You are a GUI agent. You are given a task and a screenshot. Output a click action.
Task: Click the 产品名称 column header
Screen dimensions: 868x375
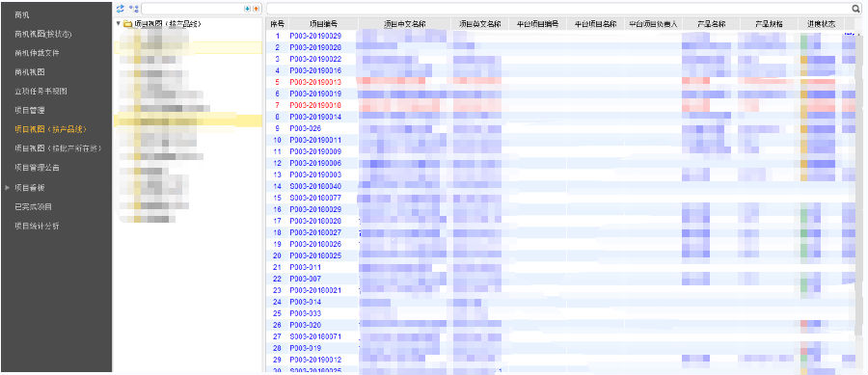[x=711, y=24]
